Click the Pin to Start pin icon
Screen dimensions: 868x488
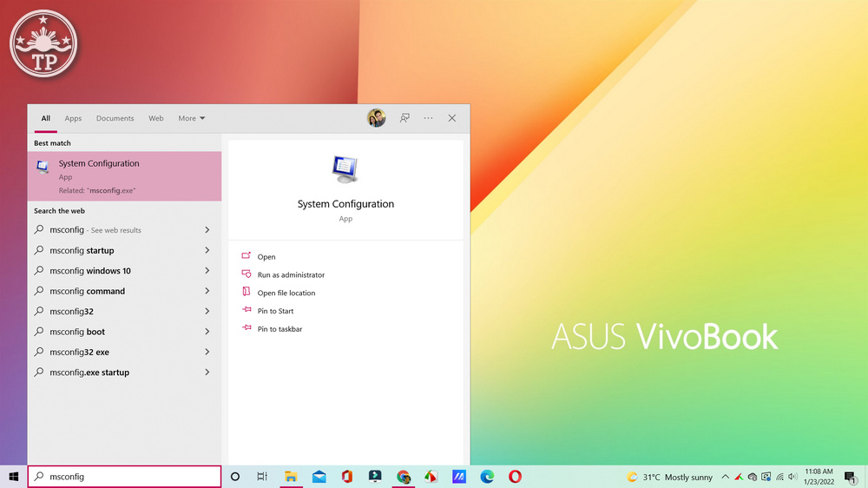click(x=247, y=310)
